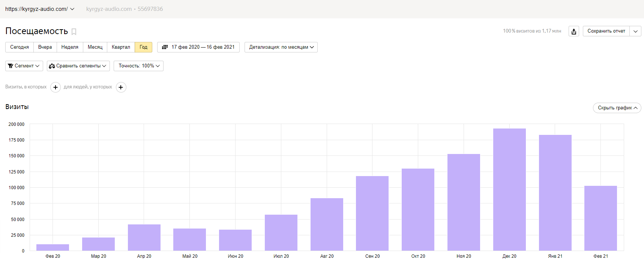The height and width of the screenshot is (260, 644).
Task: Click the Посещаемость report title
Action: point(37,31)
